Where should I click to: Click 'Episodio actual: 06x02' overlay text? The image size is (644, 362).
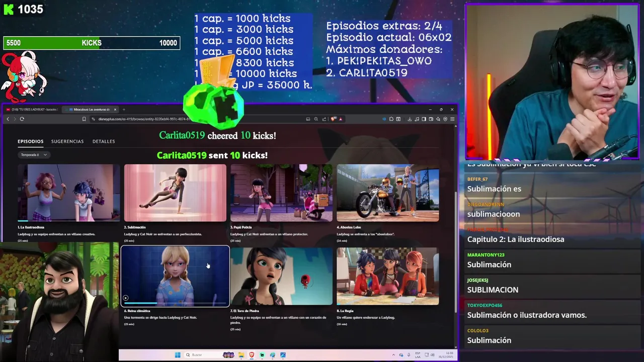coord(388,37)
